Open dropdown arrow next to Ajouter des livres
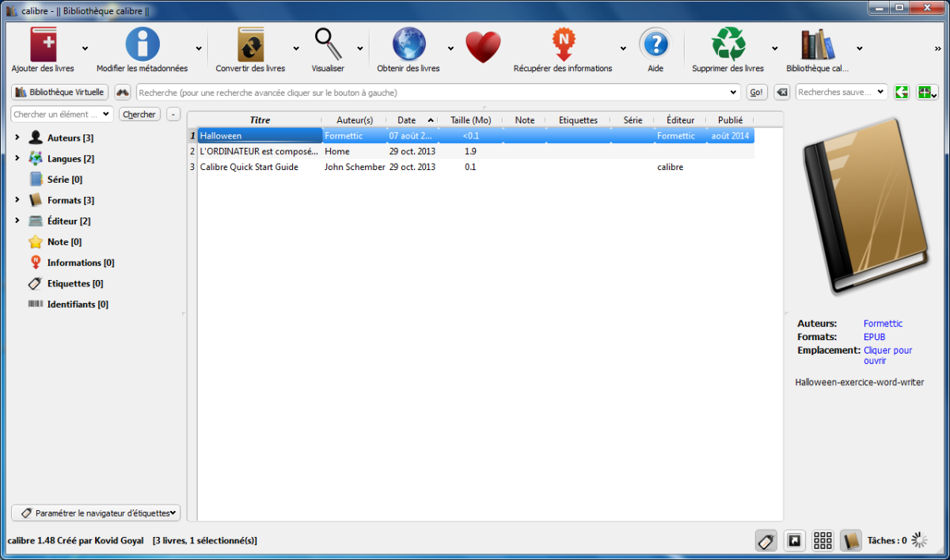The height and width of the screenshot is (560, 950). [x=85, y=48]
